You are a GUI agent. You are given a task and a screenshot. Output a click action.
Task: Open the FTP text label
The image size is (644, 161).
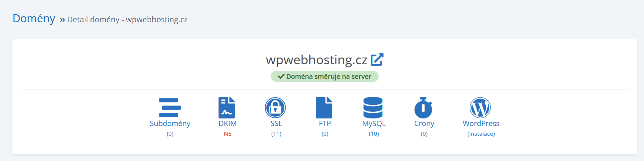325,123
